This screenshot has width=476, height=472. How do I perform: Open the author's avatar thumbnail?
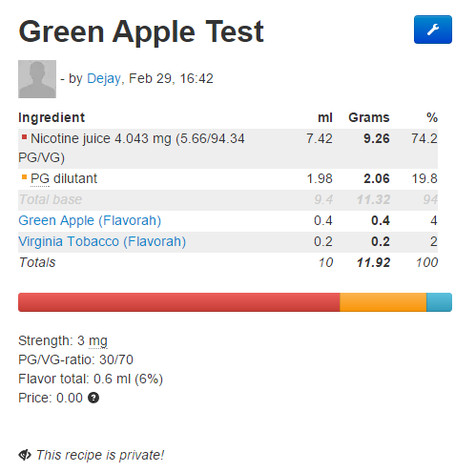click(x=37, y=79)
